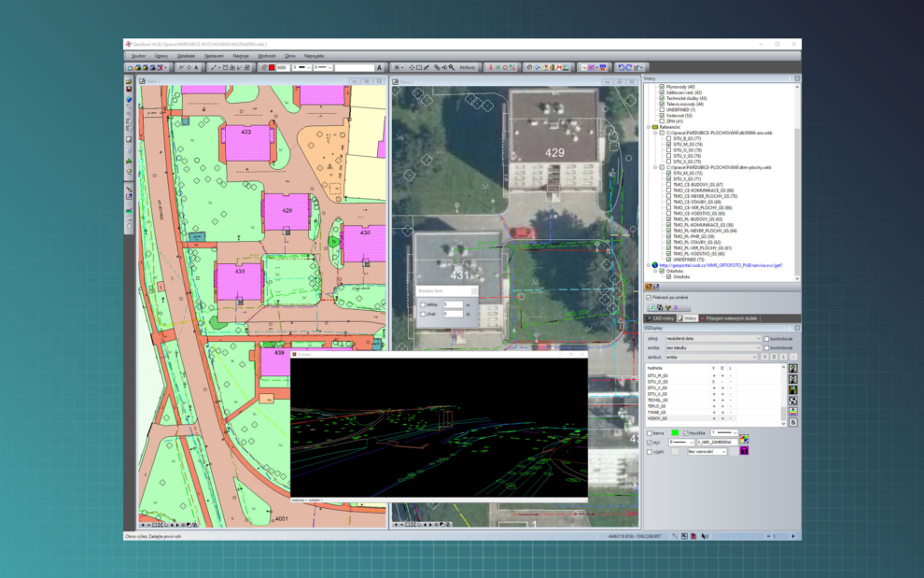Open the atribut dropdown (entita)
924x578 pixels.
(711, 357)
